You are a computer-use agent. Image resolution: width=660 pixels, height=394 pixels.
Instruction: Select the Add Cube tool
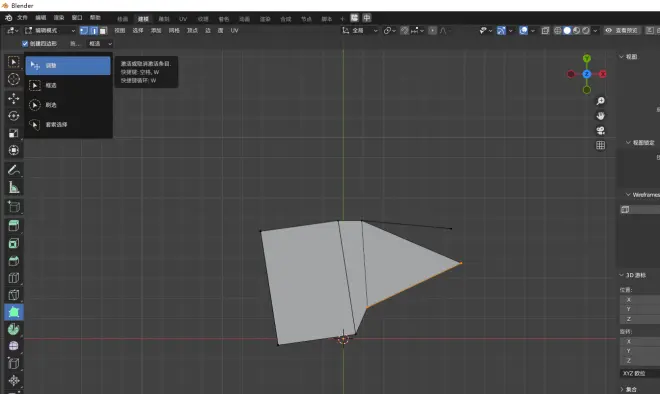pyautogui.click(x=13, y=207)
